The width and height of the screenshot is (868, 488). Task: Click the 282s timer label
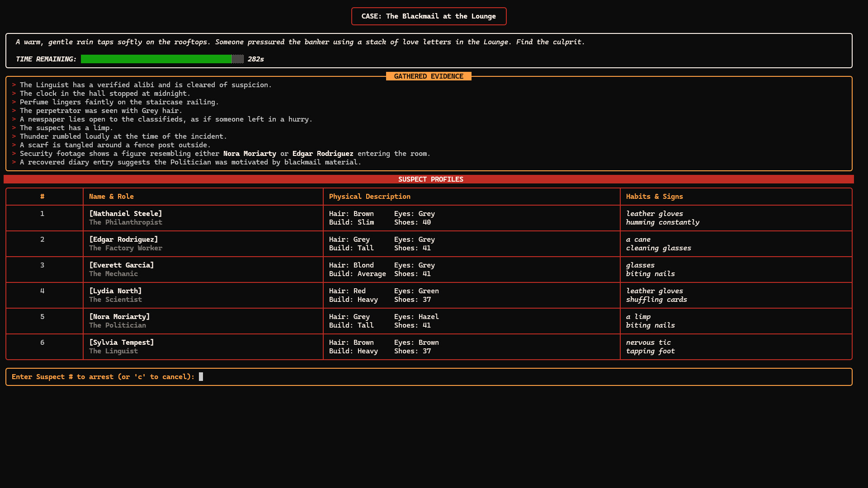point(255,59)
